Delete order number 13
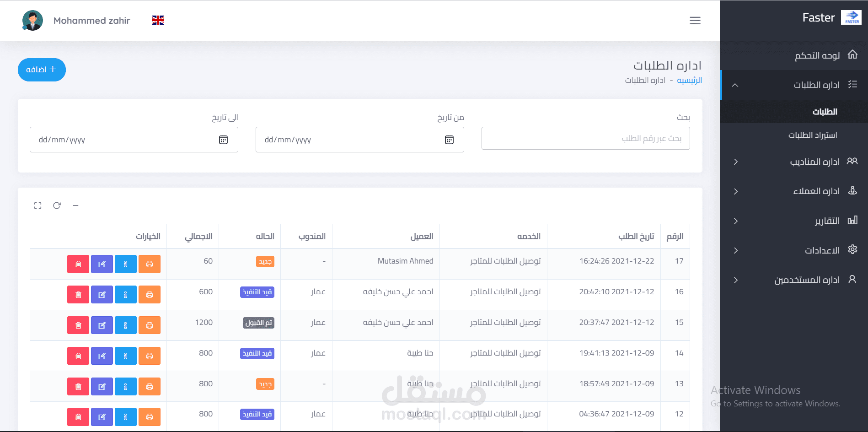 point(78,387)
